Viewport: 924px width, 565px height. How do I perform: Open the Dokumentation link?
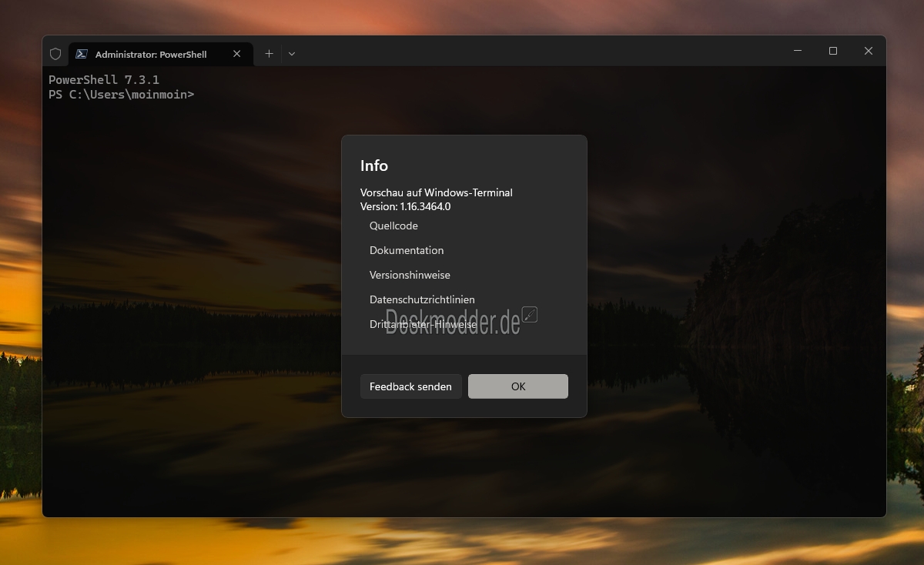point(407,250)
